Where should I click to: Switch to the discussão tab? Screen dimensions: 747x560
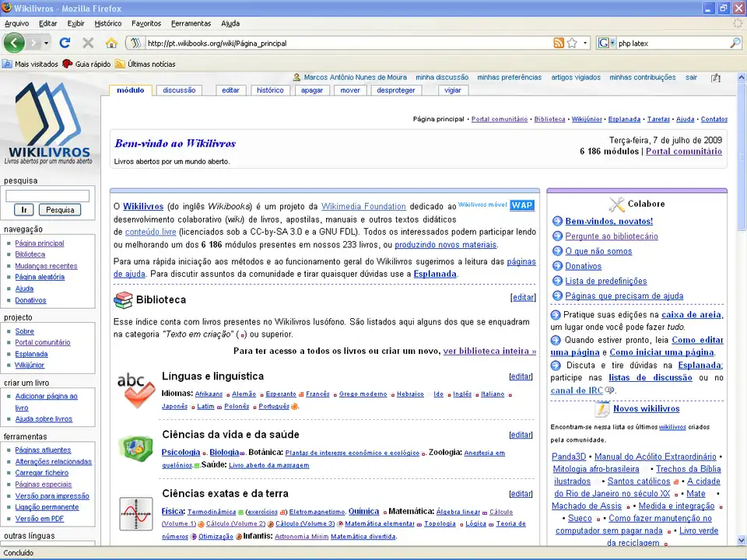(179, 90)
